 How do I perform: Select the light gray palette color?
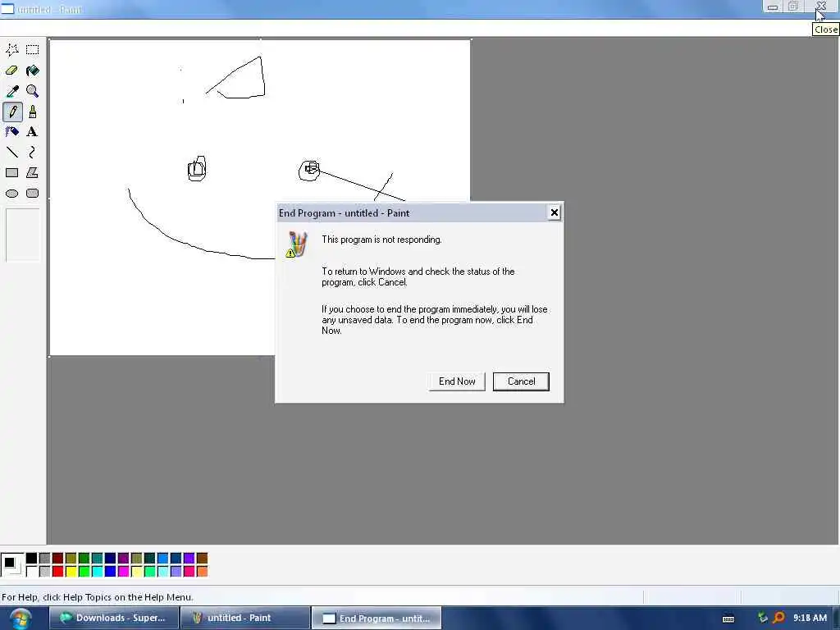(x=44, y=572)
